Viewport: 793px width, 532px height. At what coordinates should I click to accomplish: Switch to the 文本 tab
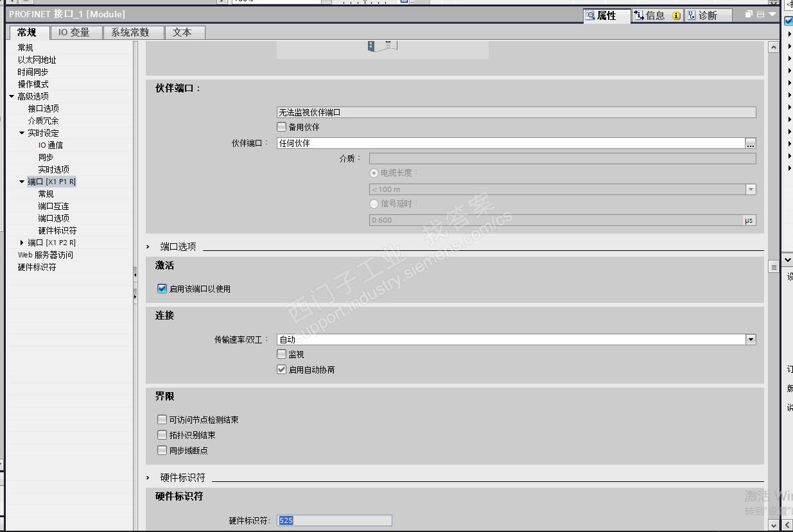[185, 32]
